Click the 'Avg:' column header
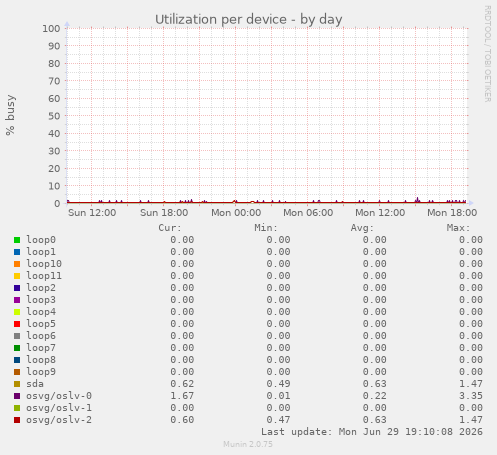 362,228
